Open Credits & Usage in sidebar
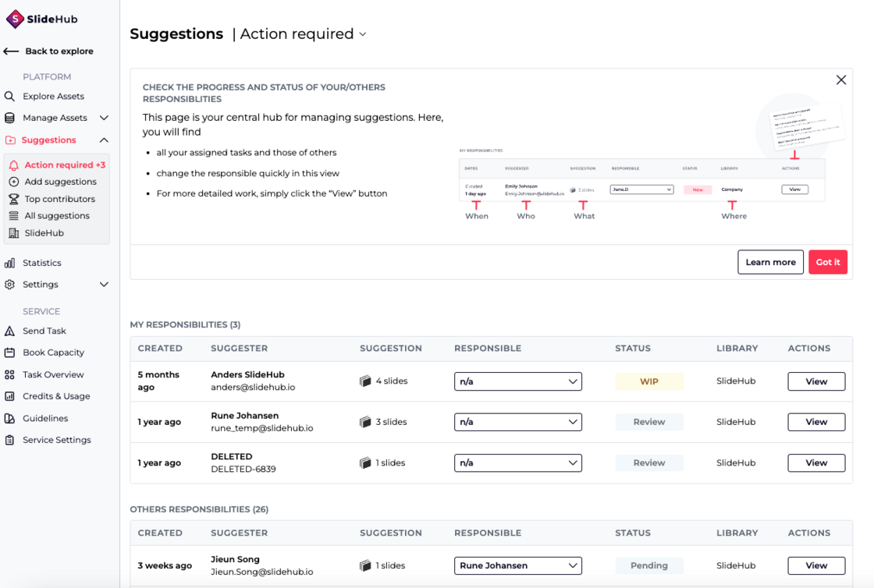Viewport: 874px width, 588px height. point(56,396)
